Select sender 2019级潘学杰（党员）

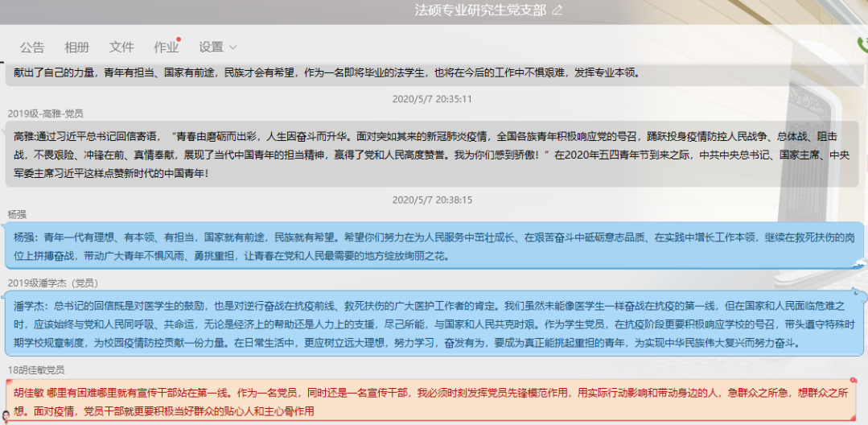click(52, 283)
